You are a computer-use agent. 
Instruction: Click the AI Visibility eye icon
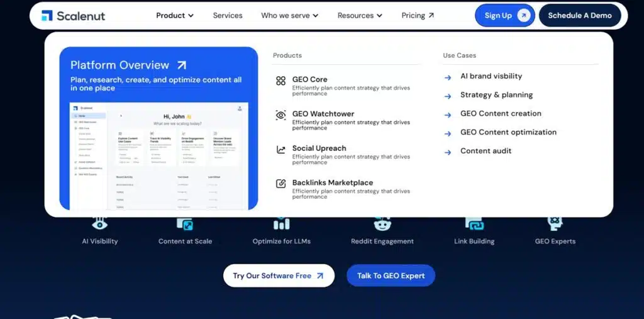tap(100, 223)
